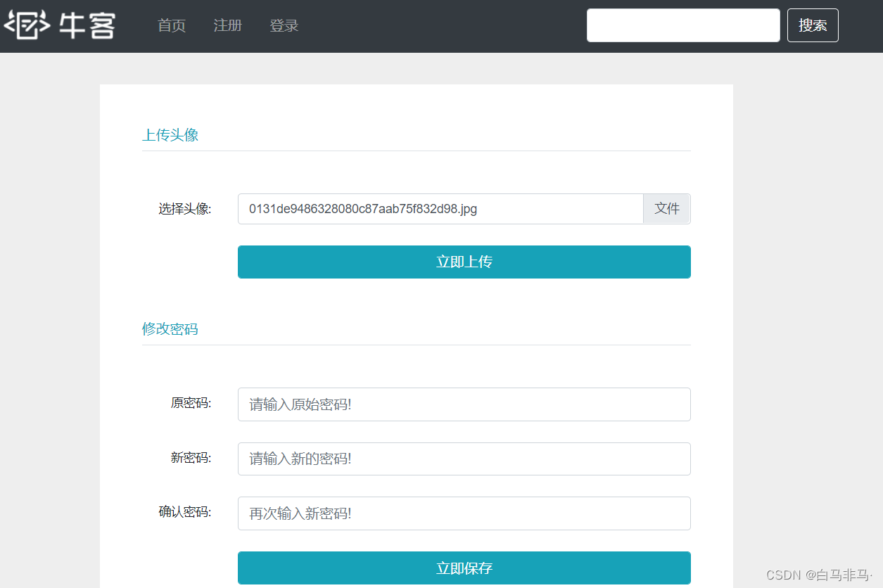Viewport: 883px width, 588px height.
Task: Click the 确认密码 field label
Action: [184, 512]
